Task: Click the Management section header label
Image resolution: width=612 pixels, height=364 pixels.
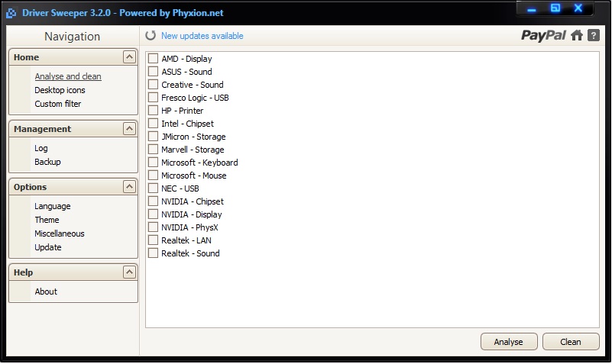Action: [x=43, y=129]
